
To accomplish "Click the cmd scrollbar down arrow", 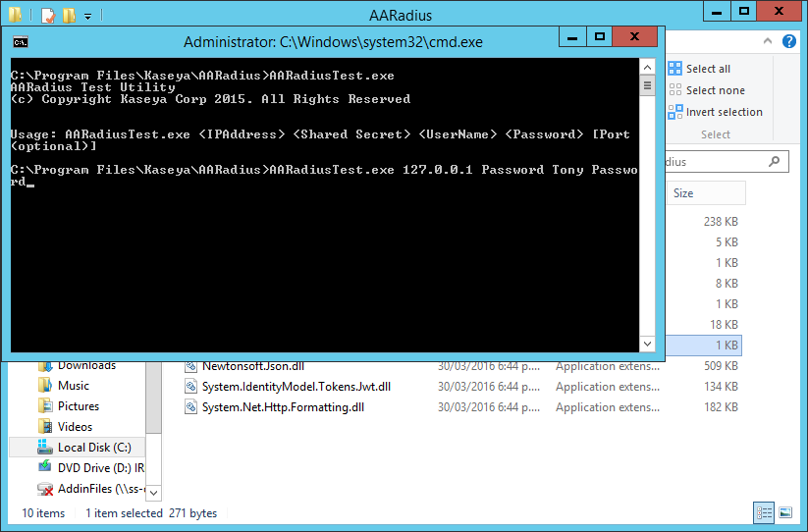I will point(647,344).
